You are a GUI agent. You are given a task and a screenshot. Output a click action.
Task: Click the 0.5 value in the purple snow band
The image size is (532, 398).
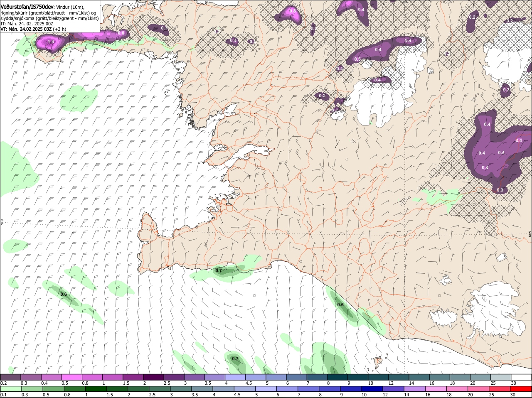click(x=357, y=59)
